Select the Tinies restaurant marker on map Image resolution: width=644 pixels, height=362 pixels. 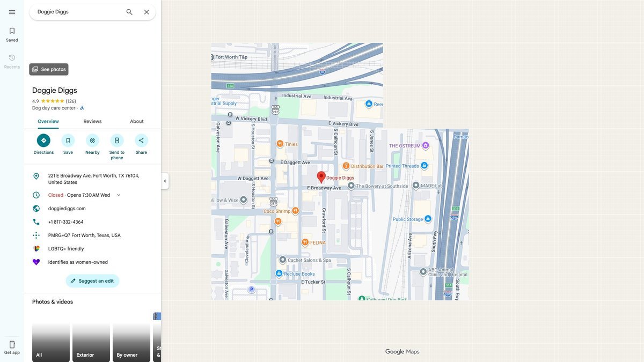[x=280, y=144]
